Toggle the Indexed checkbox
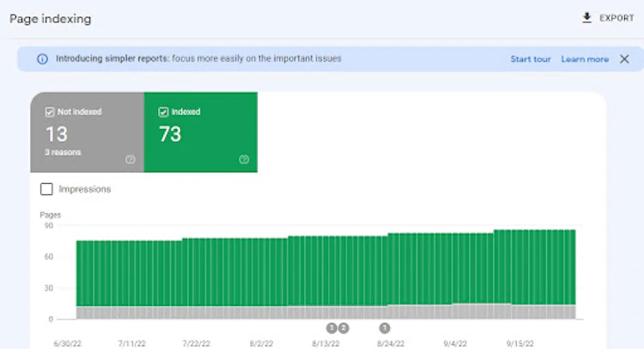The height and width of the screenshot is (349, 644). [x=163, y=112]
